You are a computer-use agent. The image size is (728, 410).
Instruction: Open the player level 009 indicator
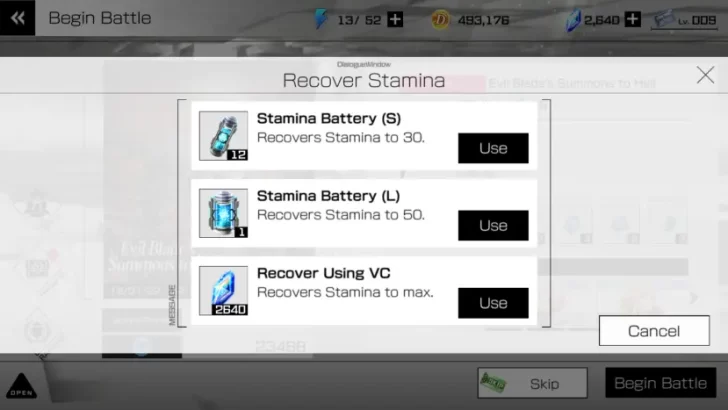[x=685, y=20]
